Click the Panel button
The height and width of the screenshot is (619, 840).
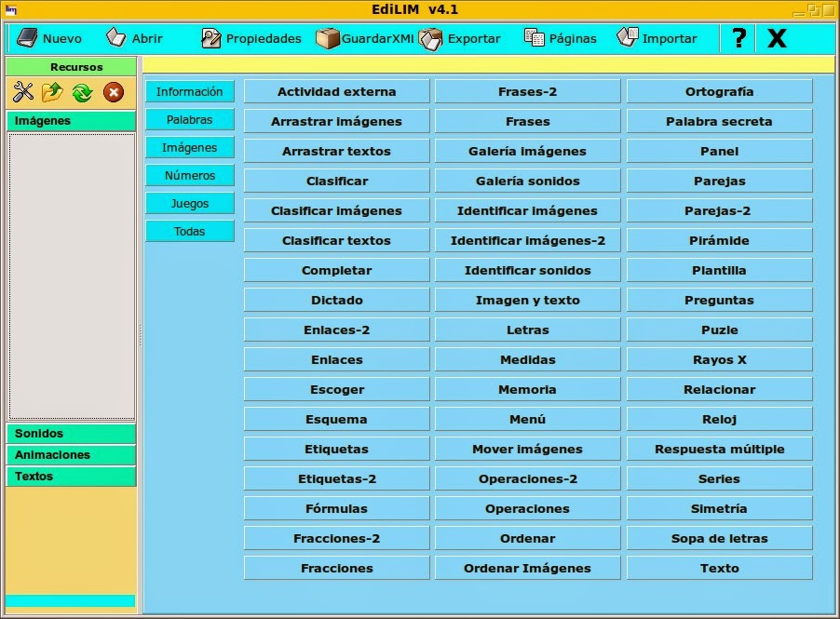tap(720, 151)
